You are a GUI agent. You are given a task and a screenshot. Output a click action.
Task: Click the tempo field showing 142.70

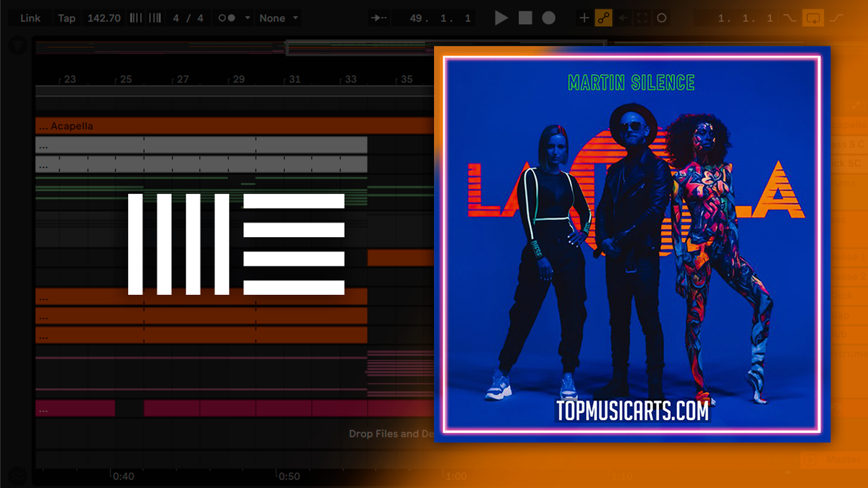(104, 18)
